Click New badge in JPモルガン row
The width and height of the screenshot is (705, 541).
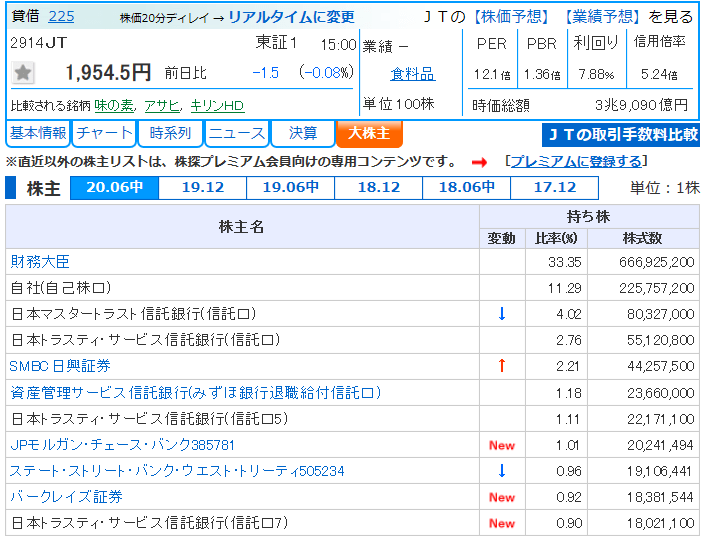pyautogui.click(x=502, y=445)
